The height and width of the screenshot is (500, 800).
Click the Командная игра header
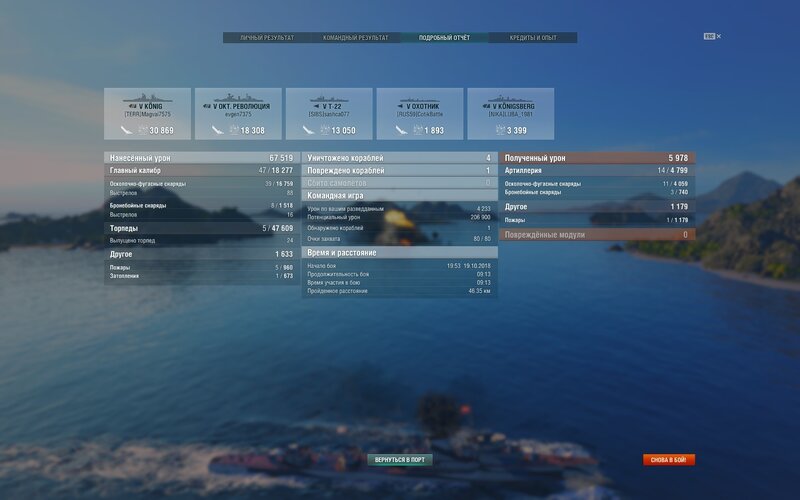[399, 195]
